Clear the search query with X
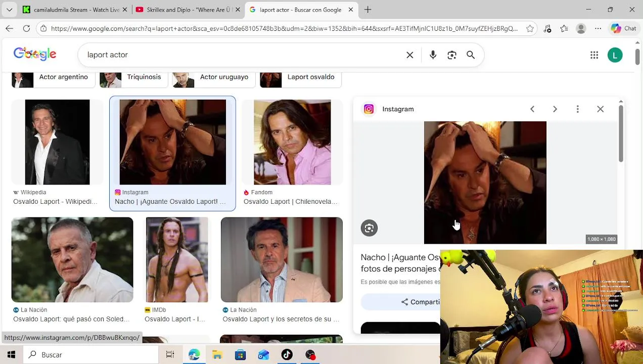The image size is (643, 364). [410, 55]
